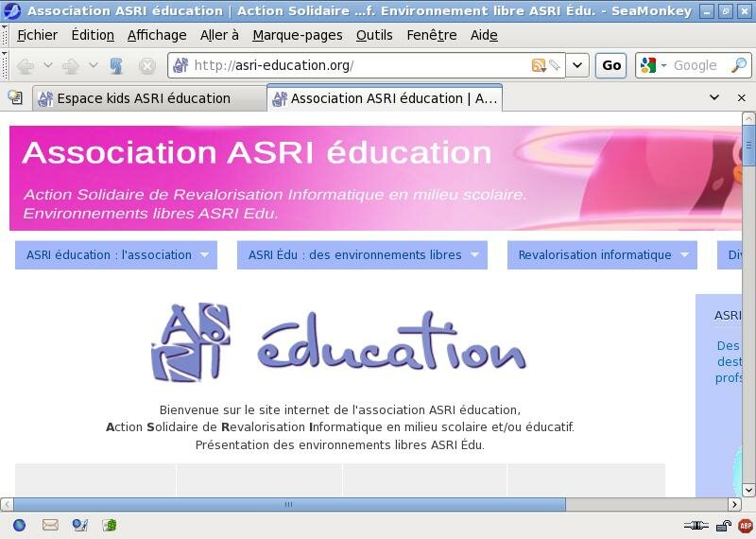Click the 'Association ASRI éducation' banner title
The height and width of the screenshot is (539, 756).
256,152
